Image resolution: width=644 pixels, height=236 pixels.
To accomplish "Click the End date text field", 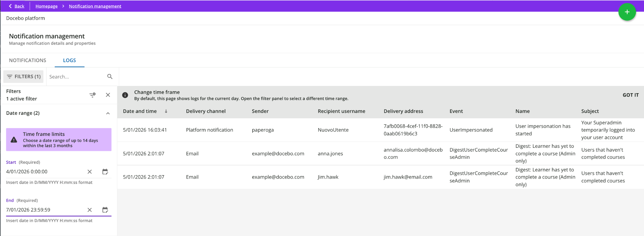I will click(44, 210).
